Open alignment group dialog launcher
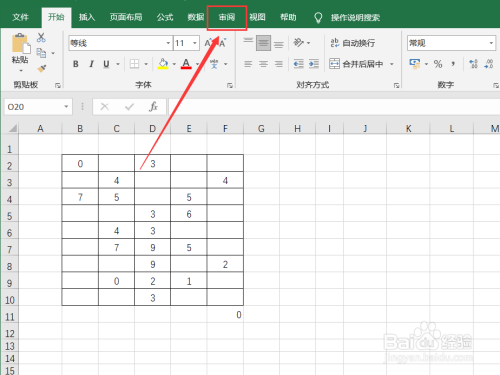Image resolution: width=500 pixels, height=375 pixels. coord(396,86)
